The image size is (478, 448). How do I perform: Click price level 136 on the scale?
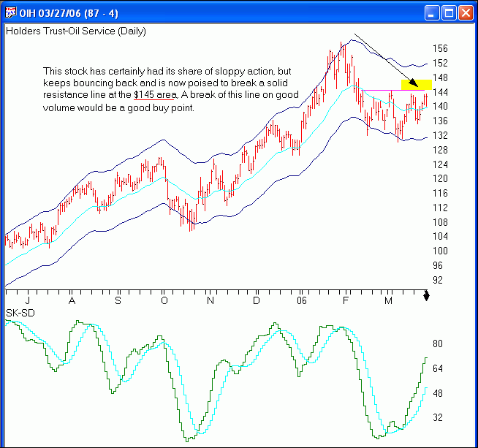click(x=440, y=121)
